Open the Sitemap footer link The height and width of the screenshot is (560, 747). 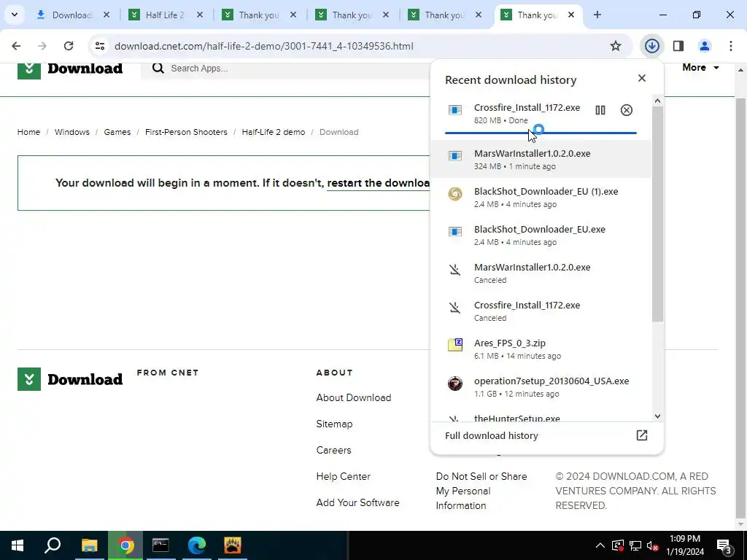click(x=334, y=424)
